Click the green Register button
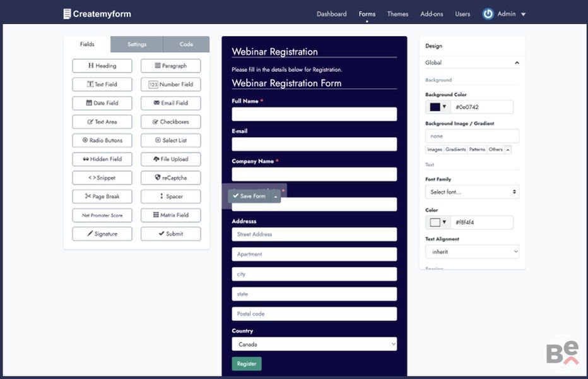The width and height of the screenshot is (588, 379). pyautogui.click(x=247, y=364)
